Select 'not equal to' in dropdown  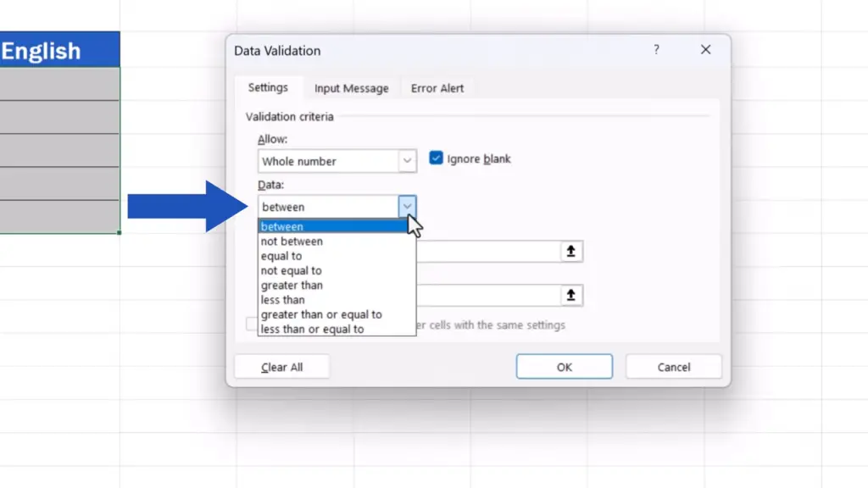292,270
